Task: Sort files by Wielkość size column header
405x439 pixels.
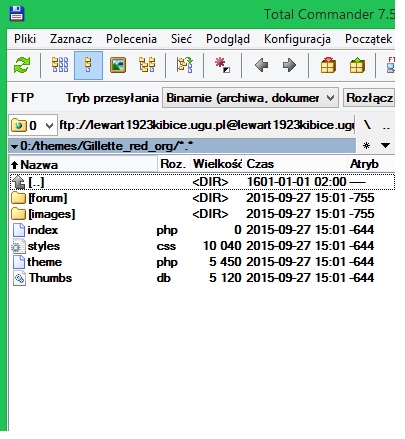Action: pyautogui.click(x=217, y=164)
